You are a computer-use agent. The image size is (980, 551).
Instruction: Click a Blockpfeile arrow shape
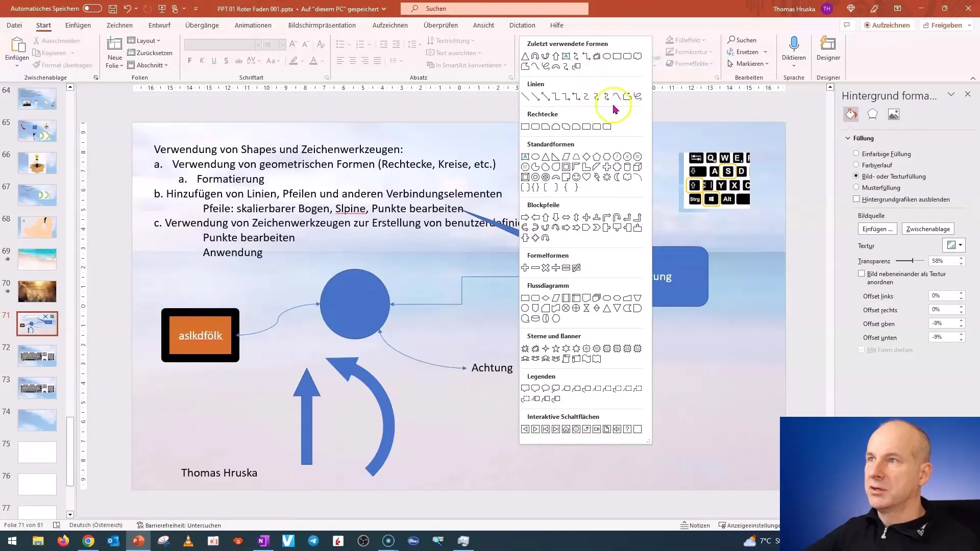[x=525, y=217]
